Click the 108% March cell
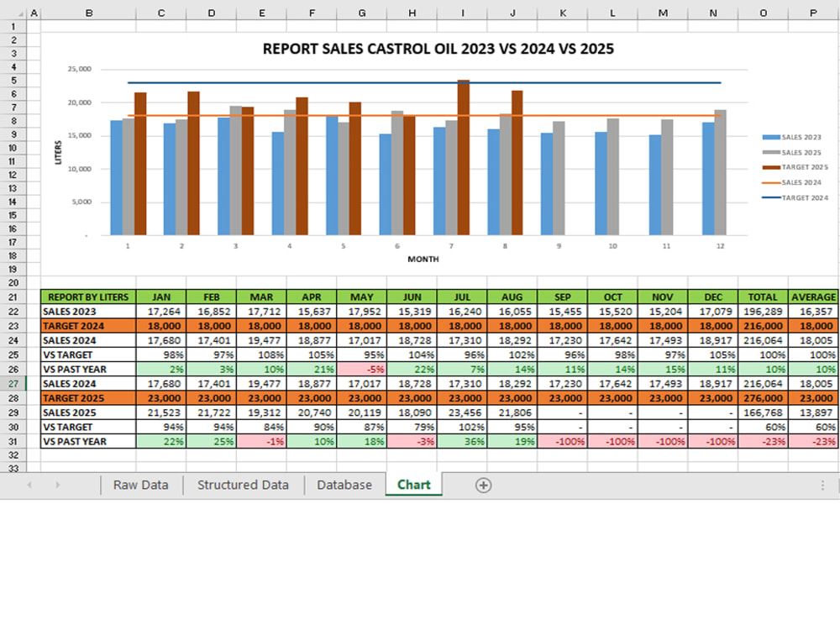Screen dimensions: 840x630 [x=261, y=354]
